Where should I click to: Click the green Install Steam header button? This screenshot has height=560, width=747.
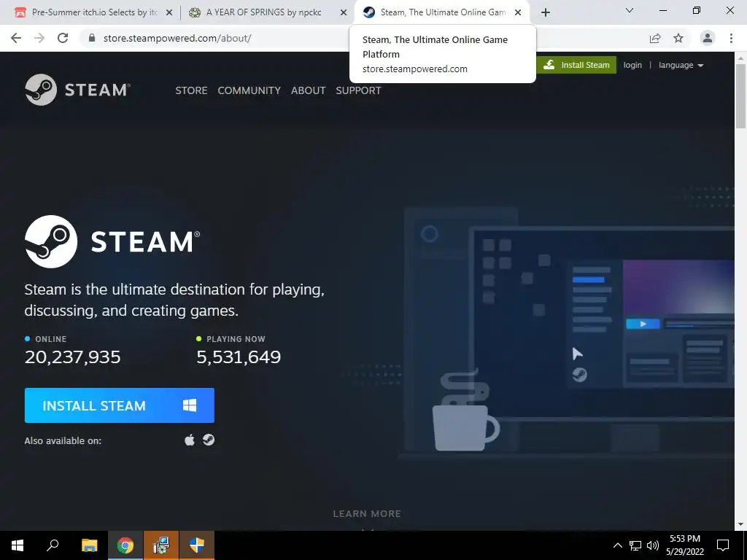(x=576, y=65)
